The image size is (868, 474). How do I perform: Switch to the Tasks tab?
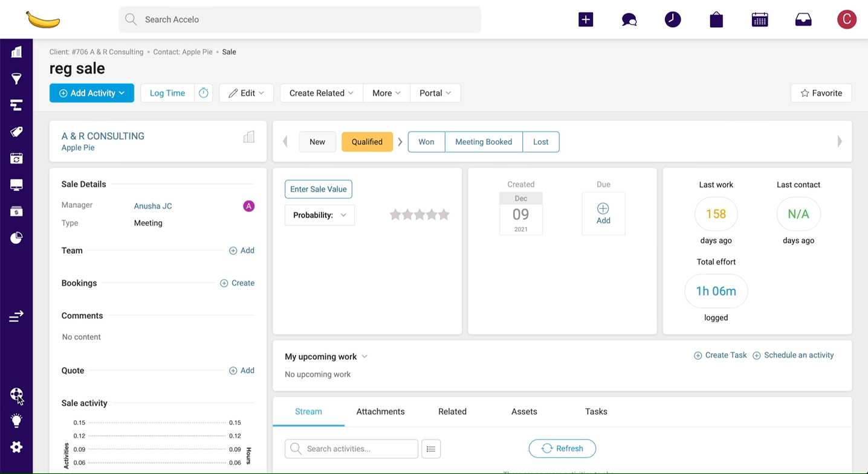(x=596, y=412)
